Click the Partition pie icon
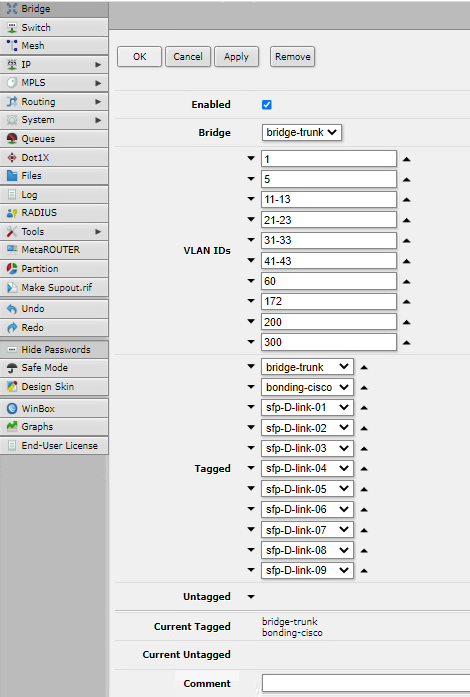 pos(12,268)
